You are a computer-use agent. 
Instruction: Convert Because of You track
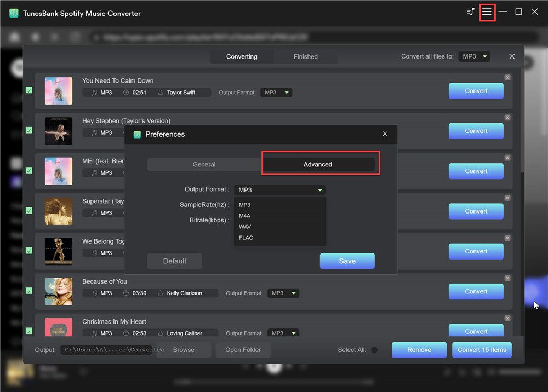(x=476, y=291)
